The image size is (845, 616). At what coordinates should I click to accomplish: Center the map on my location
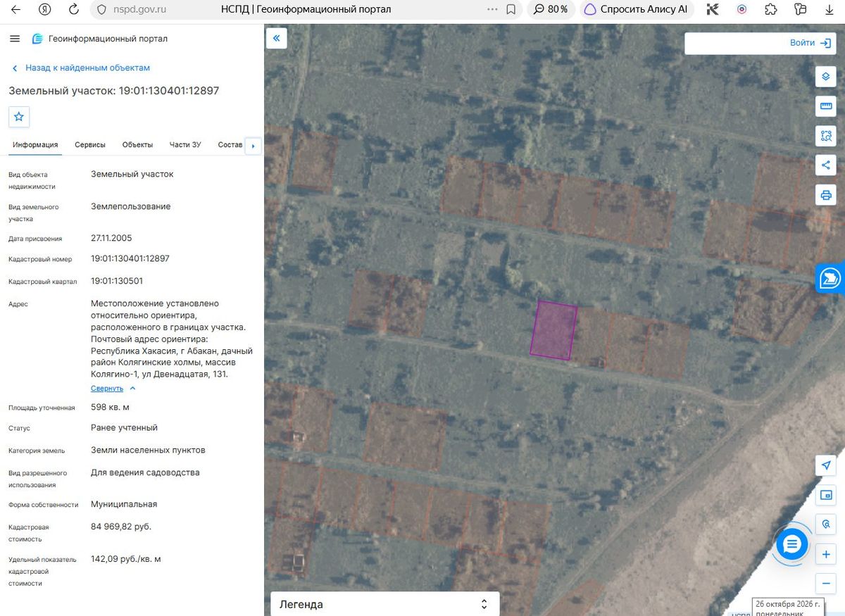(825, 465)
